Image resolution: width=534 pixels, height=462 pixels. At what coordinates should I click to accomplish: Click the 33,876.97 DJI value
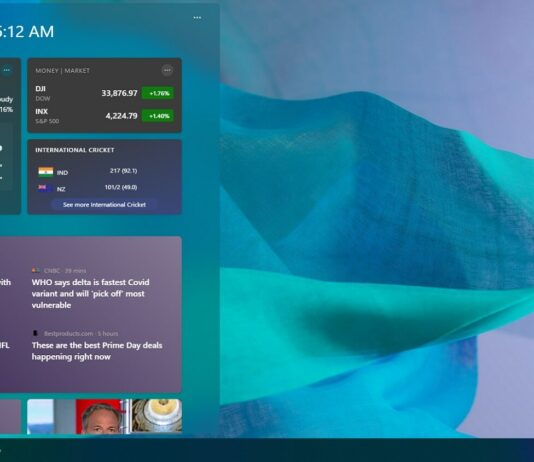click(120, 93)
